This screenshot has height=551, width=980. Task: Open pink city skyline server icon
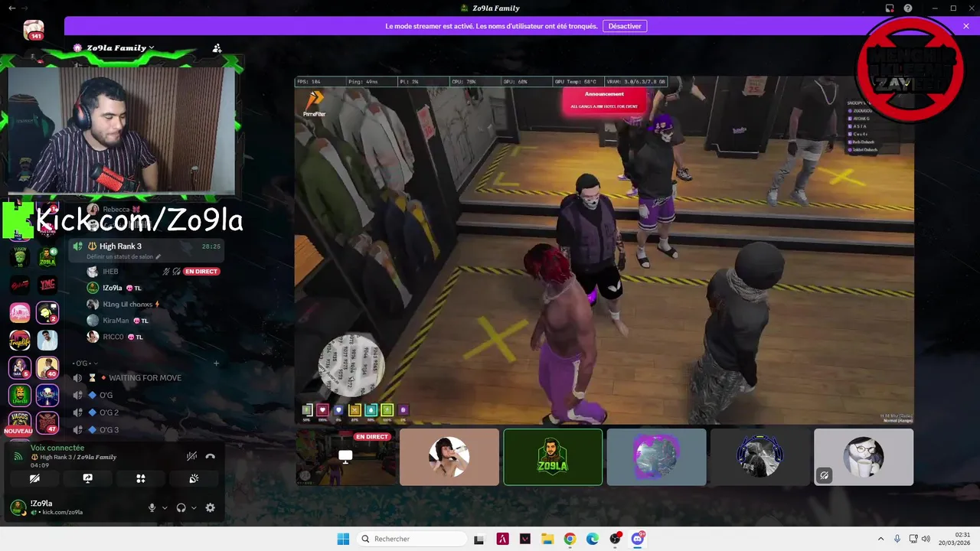click(20, 312)
